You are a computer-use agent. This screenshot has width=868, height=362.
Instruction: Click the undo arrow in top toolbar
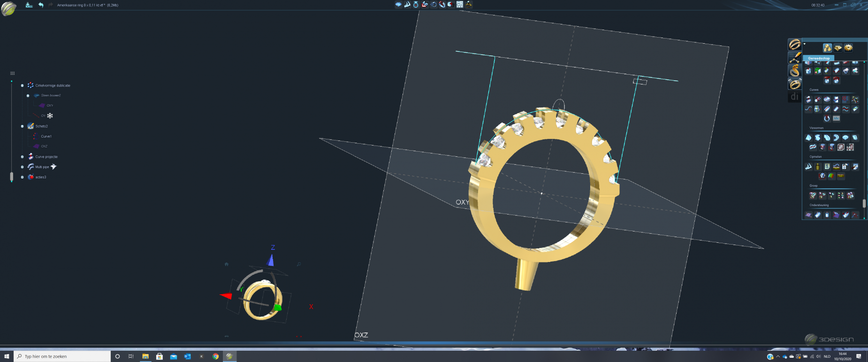point(41,5)
